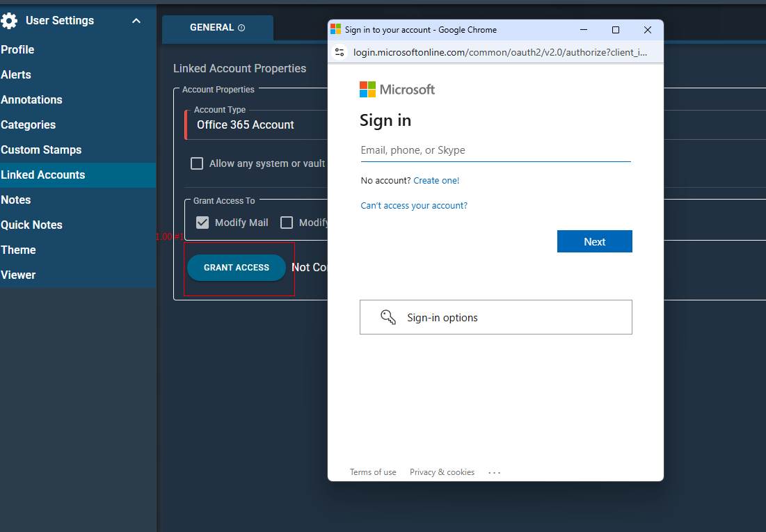This screenshot has height=532, width=766.
Task: Click the Create one! link
Action: (436, 181)
